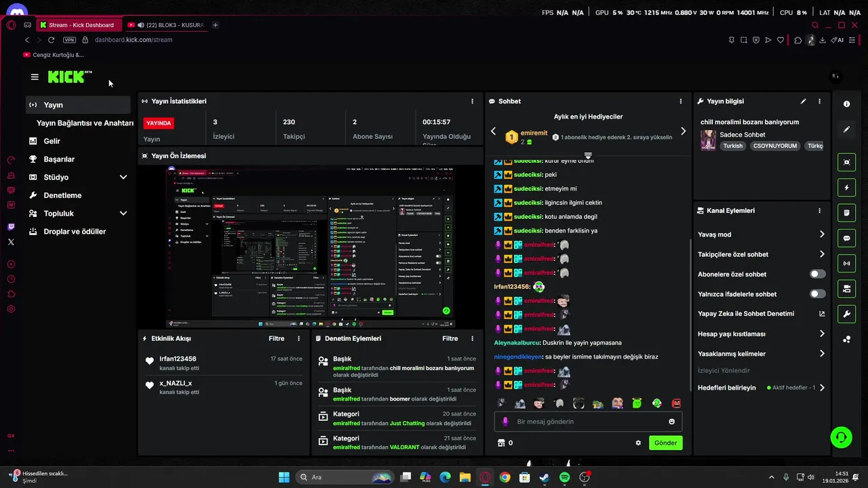Click the chat bubble widget icon in rail

click(x=846, y=239)
